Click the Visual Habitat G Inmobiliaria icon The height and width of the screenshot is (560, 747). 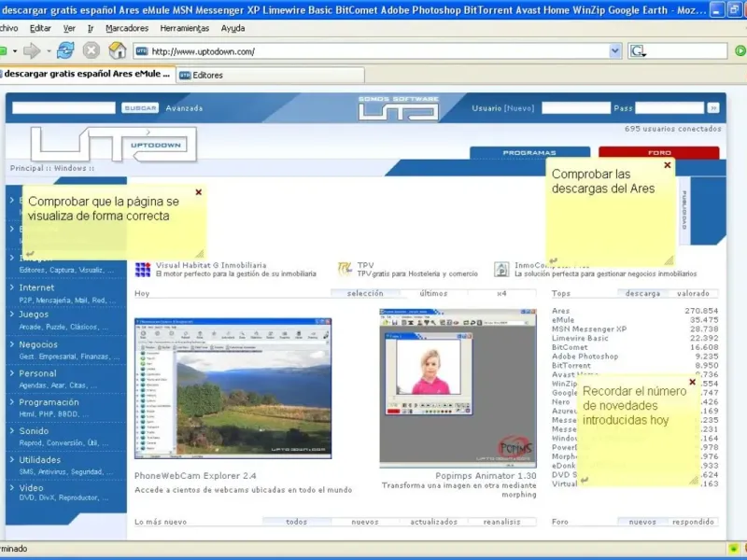143,270
